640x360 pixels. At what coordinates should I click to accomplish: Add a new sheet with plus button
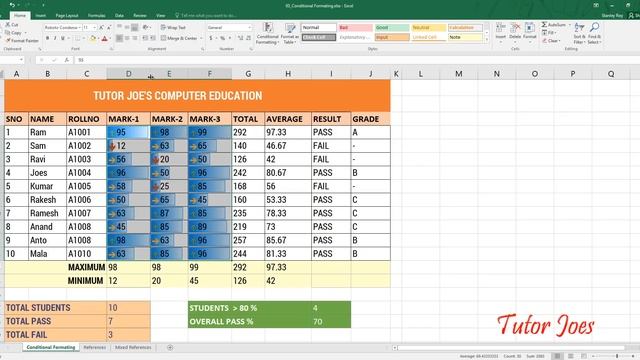tap(170, 347)
